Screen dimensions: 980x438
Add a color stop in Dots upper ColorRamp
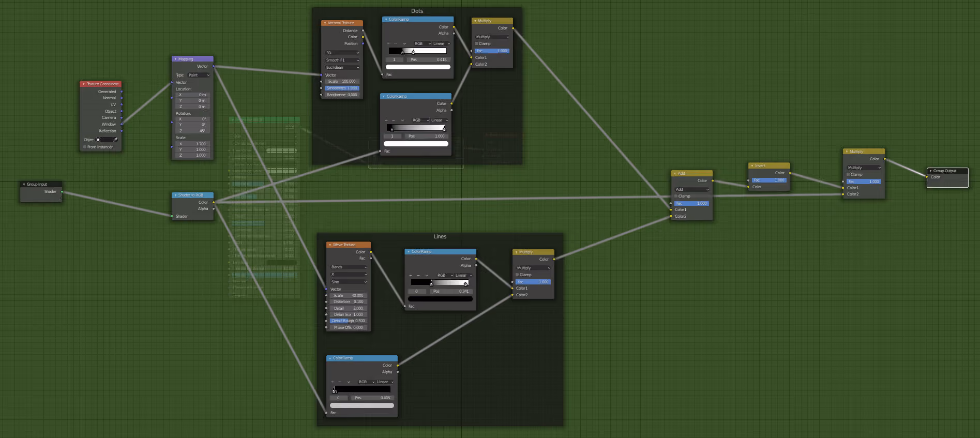click(x=388, y=43)
